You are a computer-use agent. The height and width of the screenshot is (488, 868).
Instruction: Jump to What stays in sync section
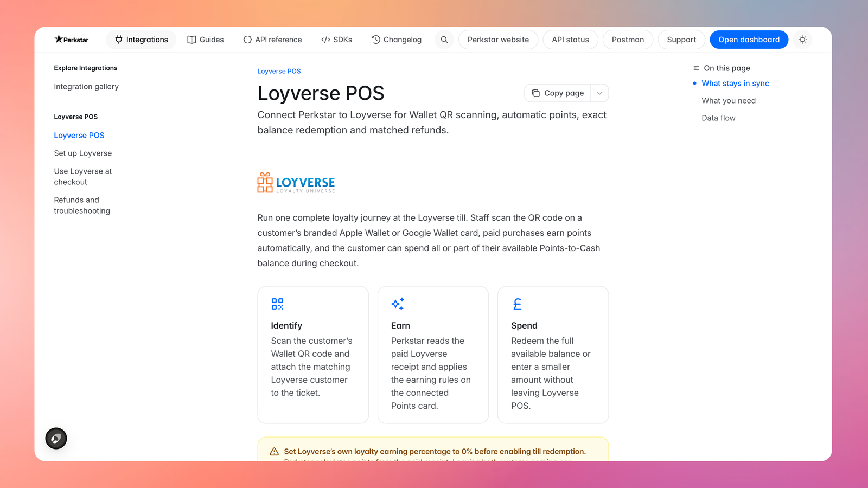pyautogui.click(x=735, y=84)
